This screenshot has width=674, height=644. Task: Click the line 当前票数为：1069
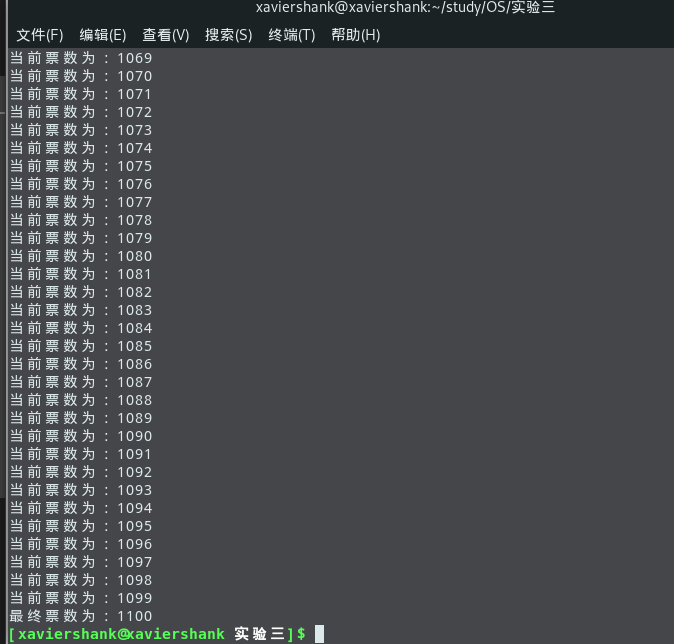pos(81,58)
